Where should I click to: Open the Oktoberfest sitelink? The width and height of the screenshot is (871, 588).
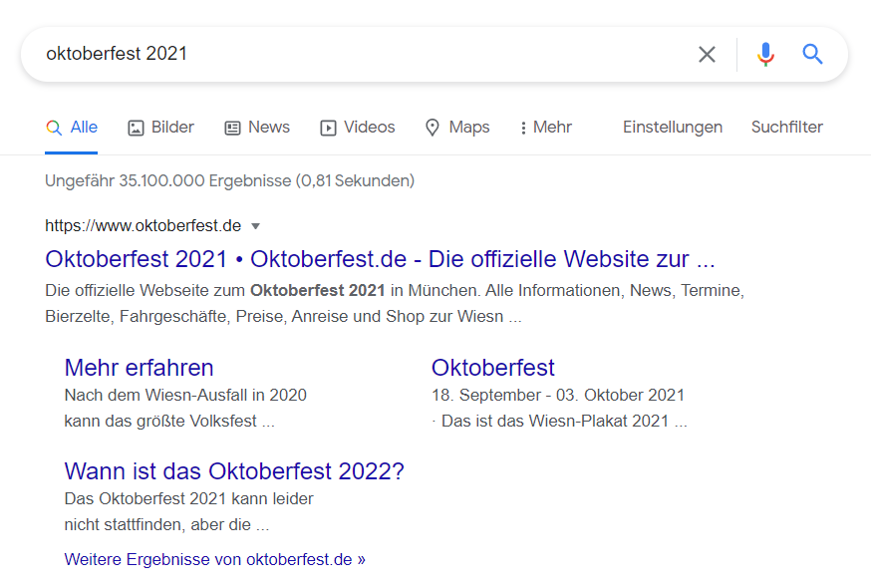(x=493, y=368)
